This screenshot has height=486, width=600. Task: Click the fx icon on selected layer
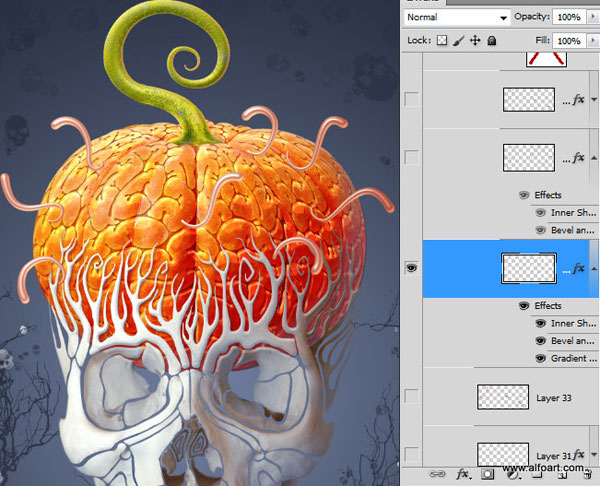(579, 268)
